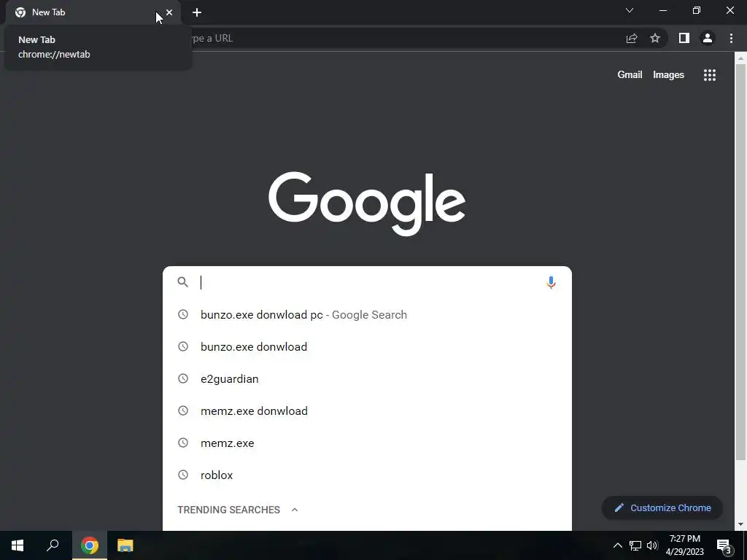The image size is (747, 560).
Task: Click the address bar URL field
Action: point(405,38)
